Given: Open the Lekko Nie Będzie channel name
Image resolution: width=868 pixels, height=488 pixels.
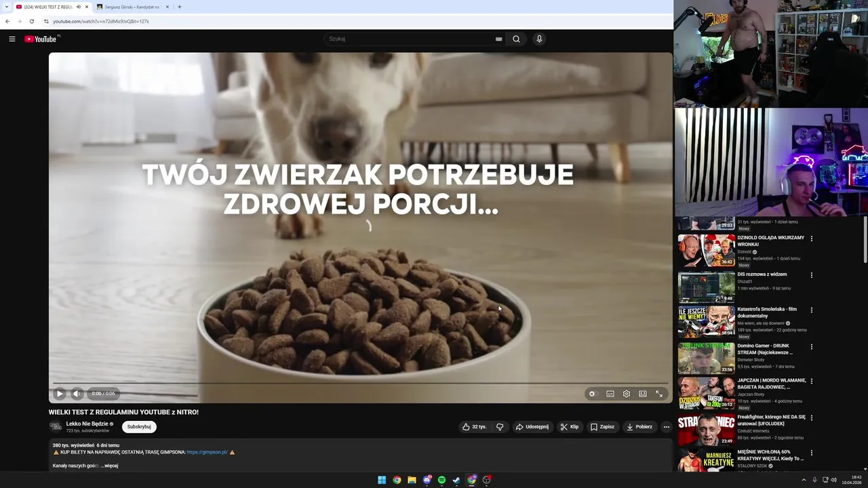Looking at the screenshot, I should pos(87,424).
